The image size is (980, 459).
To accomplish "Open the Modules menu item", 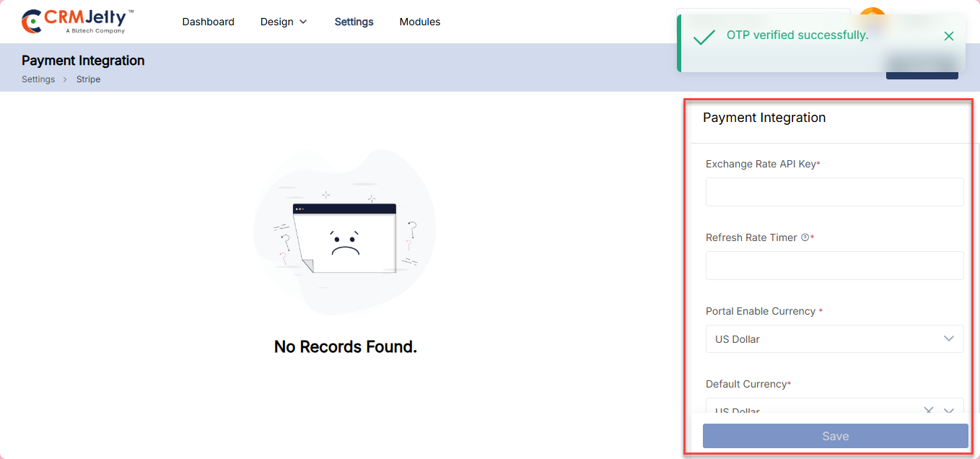I will pos(419,22).
